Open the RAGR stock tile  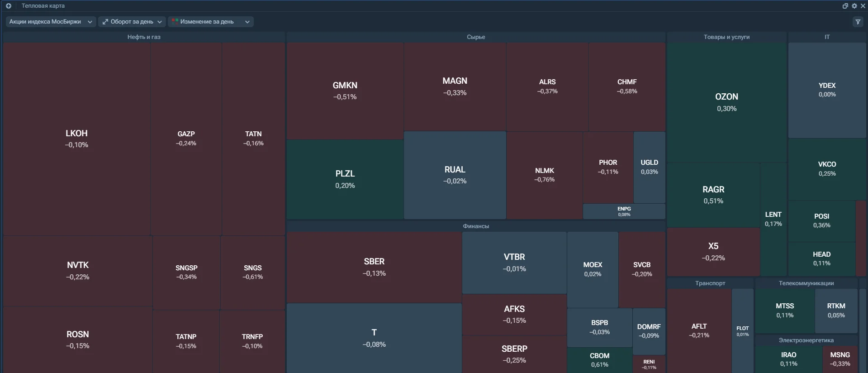[713, 195]
